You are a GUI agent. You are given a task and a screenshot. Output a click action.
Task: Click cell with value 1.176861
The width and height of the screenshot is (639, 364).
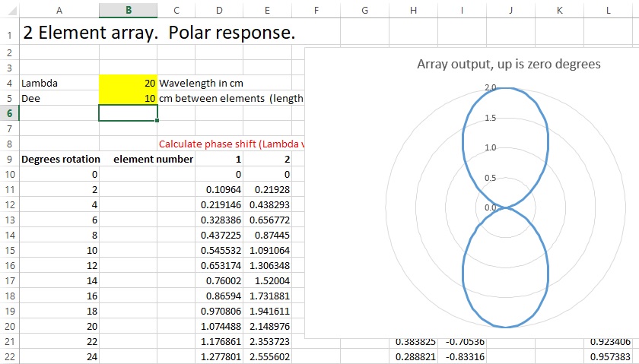219,342
